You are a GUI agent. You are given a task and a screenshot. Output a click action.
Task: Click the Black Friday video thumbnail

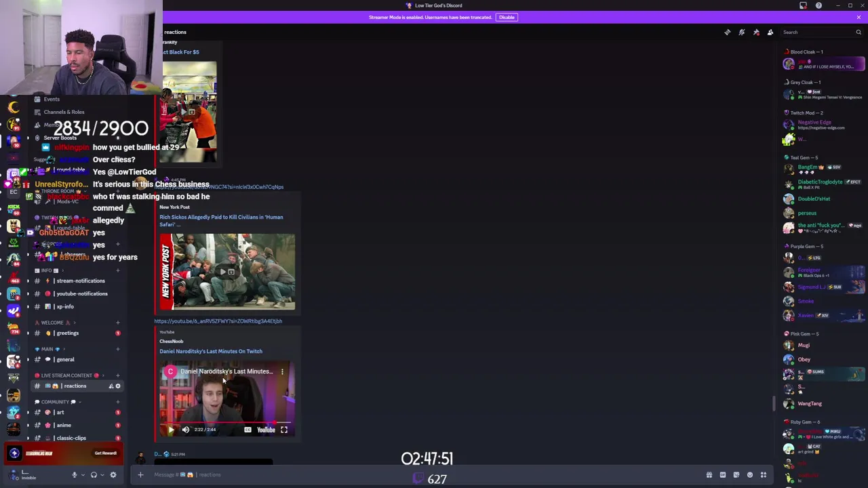tap(189, 112)
